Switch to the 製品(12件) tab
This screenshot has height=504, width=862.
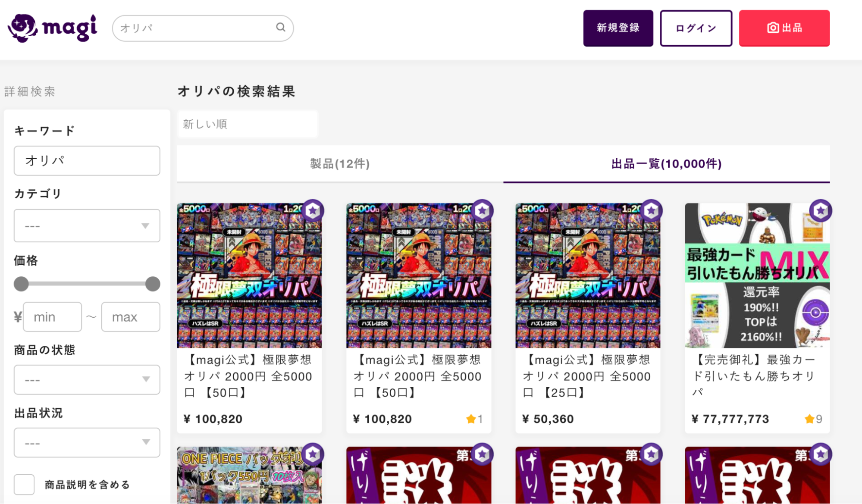(340, 164)
